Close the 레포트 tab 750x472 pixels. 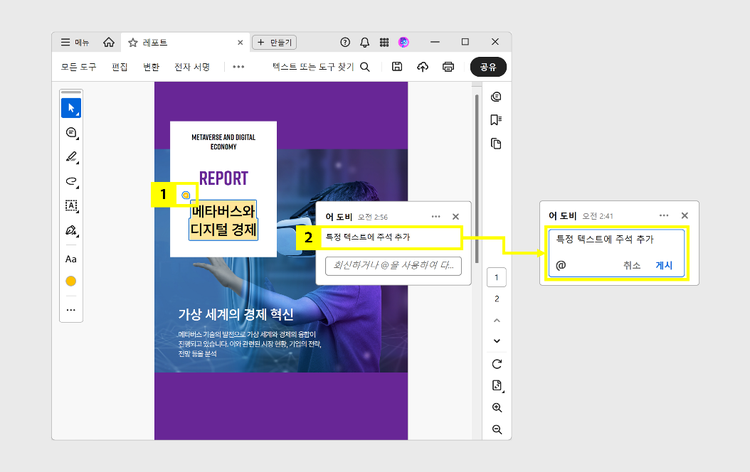(x=240, y=43)
